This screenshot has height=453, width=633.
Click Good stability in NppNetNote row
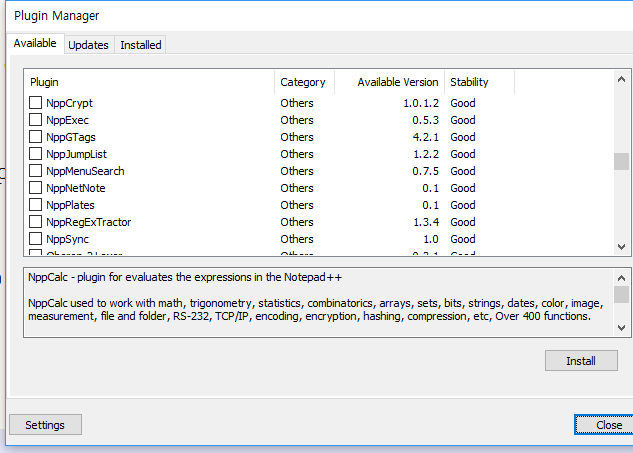pos(463,188)
